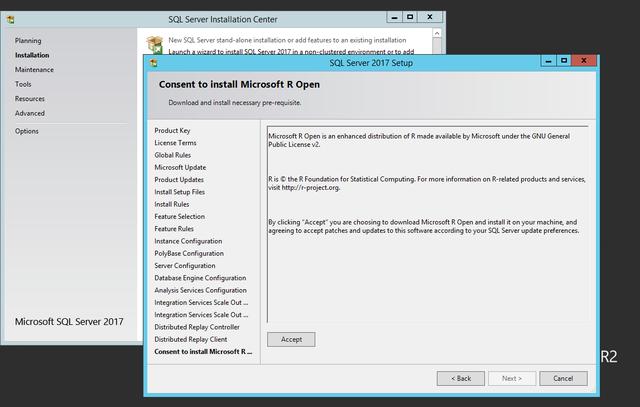Image resolution: width=640 pixels, height=407 pixels.
Task: Select the Consent to install Microsoft R step
Action: pyautogui.click(x=203, y=351)
